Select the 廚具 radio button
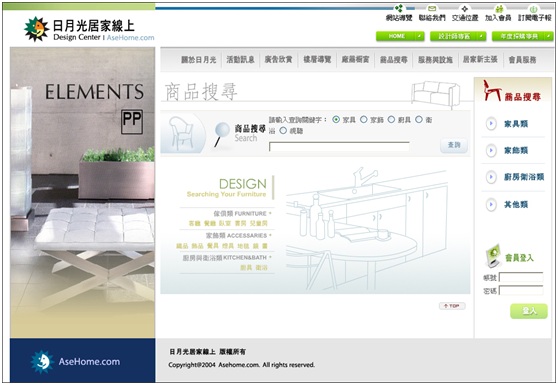The image size is (558, 385). (391, 120)
